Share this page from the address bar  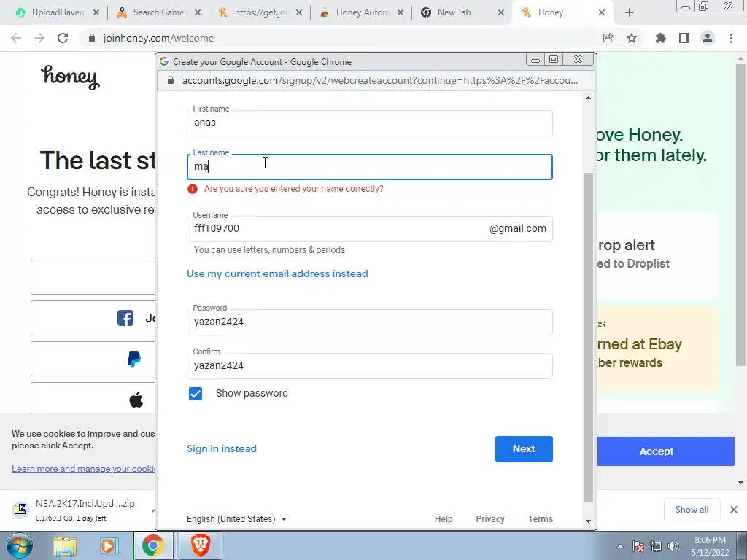click(608, 38)
